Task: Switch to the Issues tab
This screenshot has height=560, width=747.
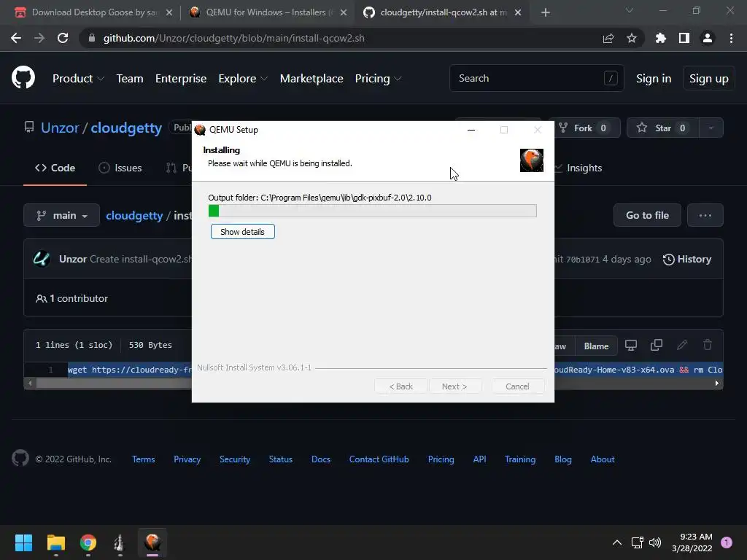Action: (120, 168)
